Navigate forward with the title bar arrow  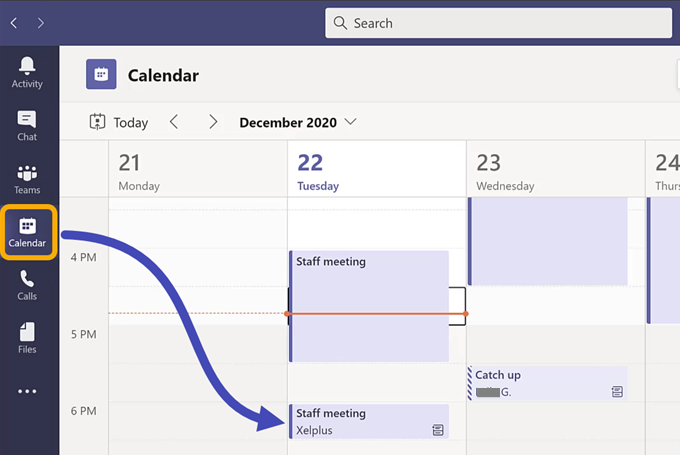(x=41, y=23)
